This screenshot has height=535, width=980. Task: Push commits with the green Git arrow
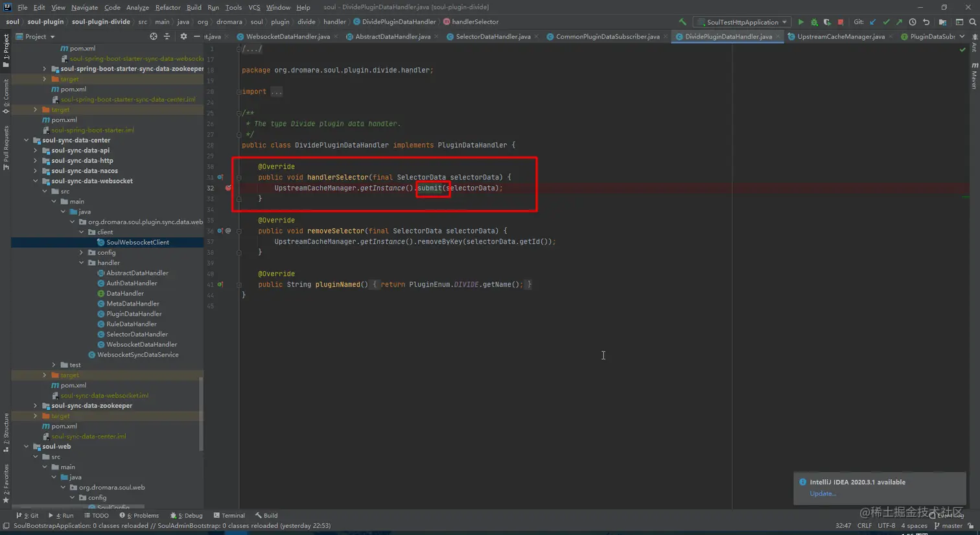tap(899, 22)
